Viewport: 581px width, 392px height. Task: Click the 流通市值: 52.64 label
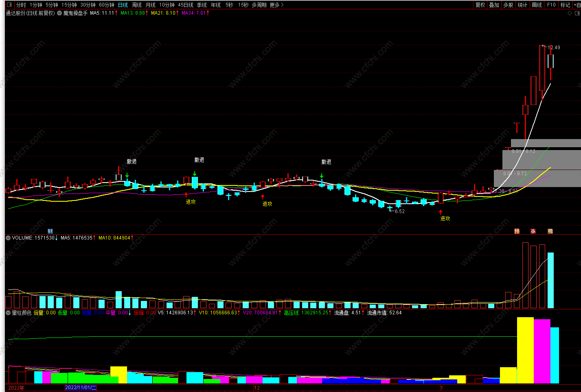point(384,313)
